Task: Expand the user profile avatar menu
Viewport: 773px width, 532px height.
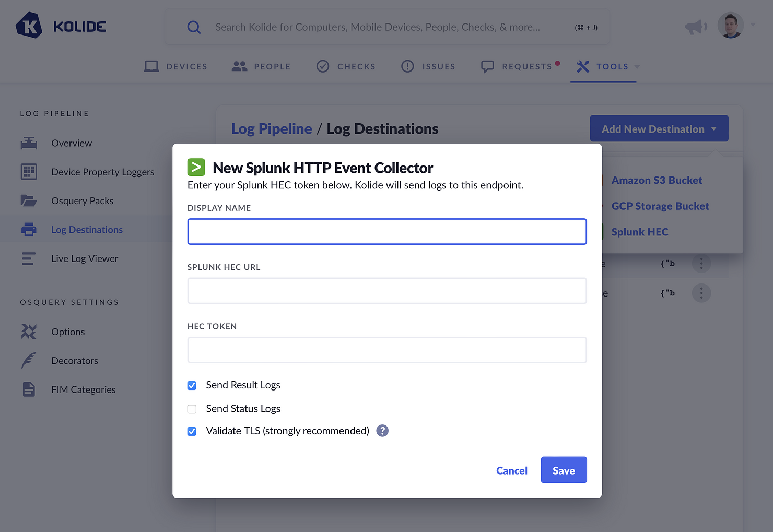Action: [x=731, y=25]
